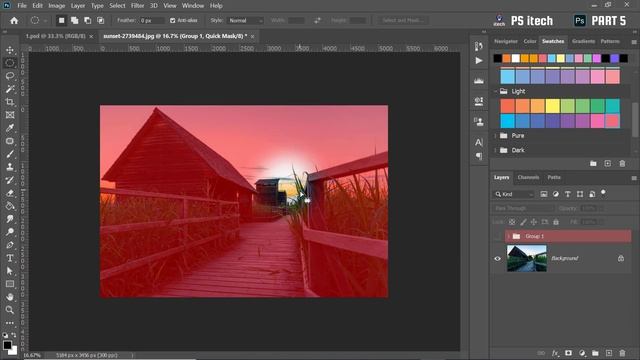Viewport: 640px width, 360px height.
Task: Toggle type layer filter in Layers panel
Action: pyautogui.click(x=568, y=194)
